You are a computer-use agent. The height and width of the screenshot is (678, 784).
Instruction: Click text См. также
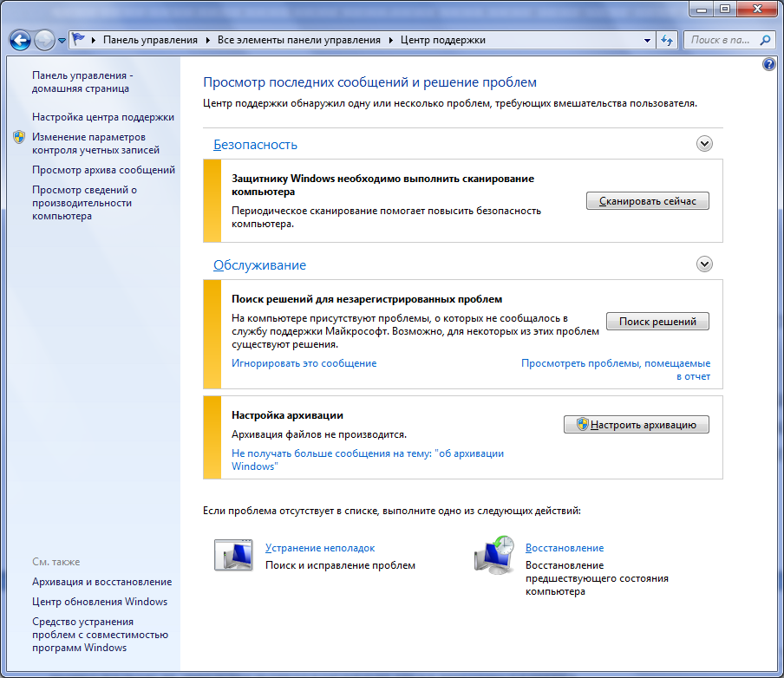(x=56, y=562)
